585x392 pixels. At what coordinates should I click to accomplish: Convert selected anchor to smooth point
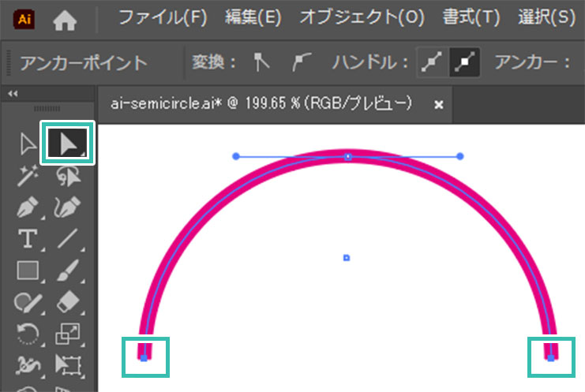(x=300, y=62)
